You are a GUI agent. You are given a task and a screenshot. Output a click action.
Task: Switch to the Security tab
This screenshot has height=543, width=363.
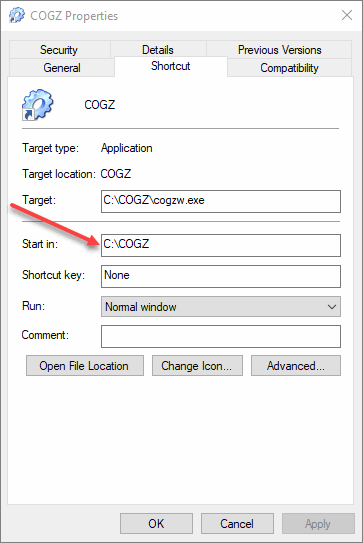coord(59,50)
